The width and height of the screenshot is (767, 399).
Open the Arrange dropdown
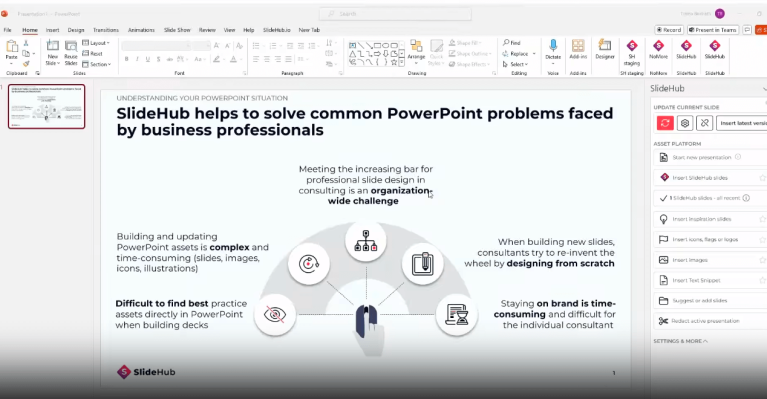[x=416, y=51]
